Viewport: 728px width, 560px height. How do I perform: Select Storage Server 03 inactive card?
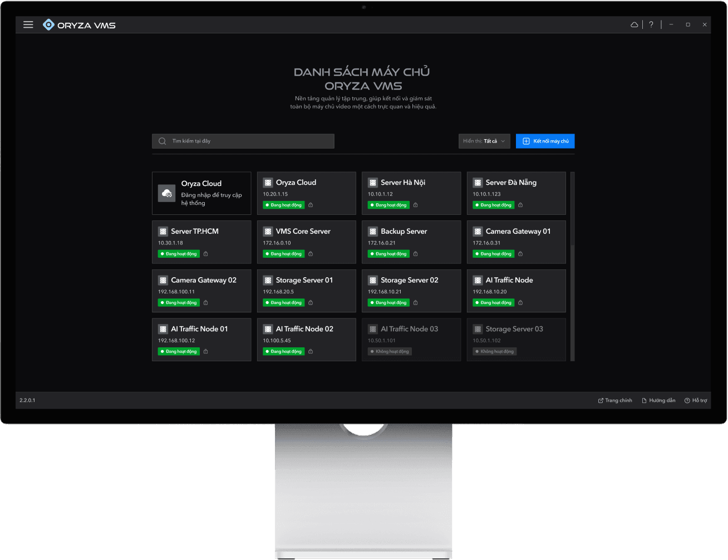point(516,340)
